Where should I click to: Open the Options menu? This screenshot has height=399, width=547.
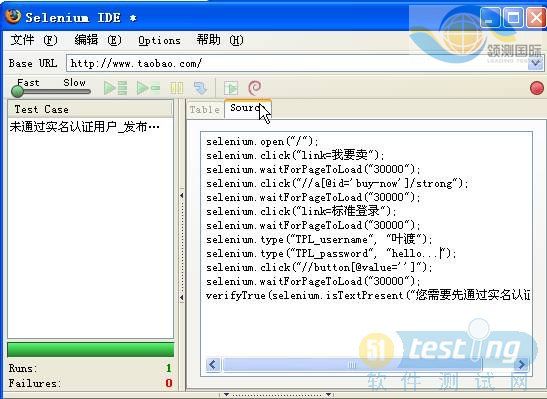(x=159, y=40)
